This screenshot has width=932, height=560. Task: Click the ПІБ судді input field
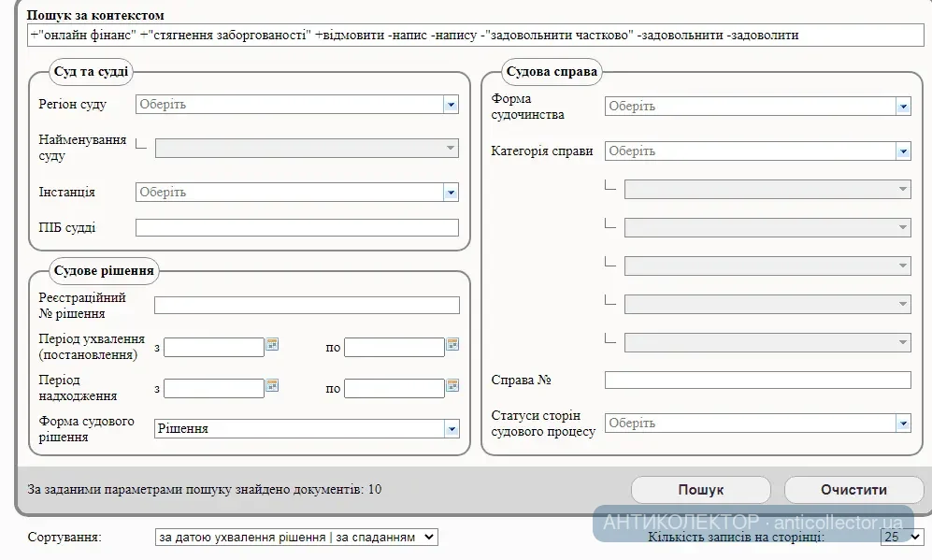tap(296, 228)
